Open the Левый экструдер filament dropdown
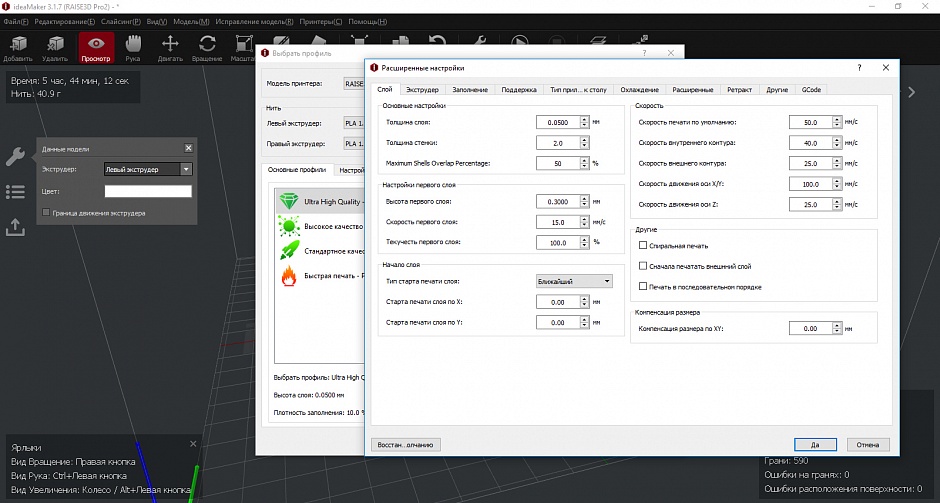This screenshot has width=940, height=503. coord(354,124)
